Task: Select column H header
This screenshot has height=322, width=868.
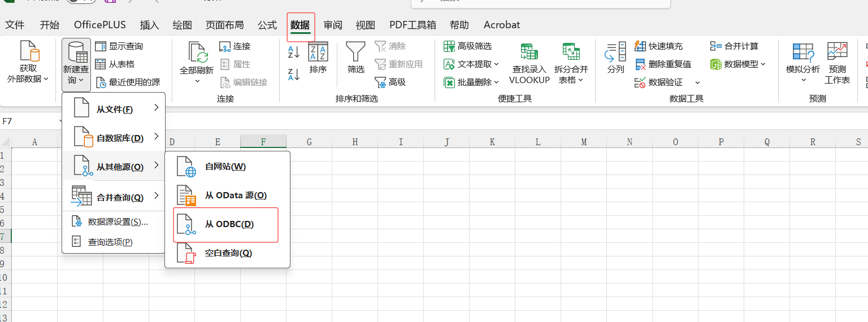Action: tap(355, 142)
